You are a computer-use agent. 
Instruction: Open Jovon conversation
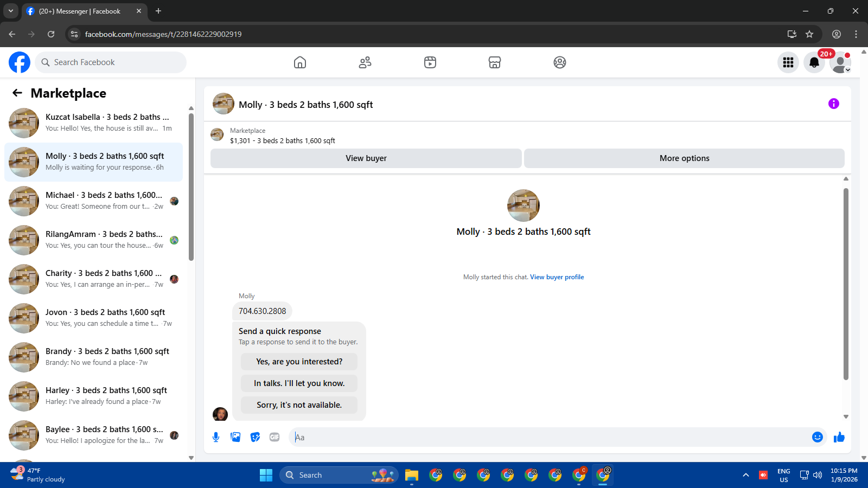coord(93,318)
